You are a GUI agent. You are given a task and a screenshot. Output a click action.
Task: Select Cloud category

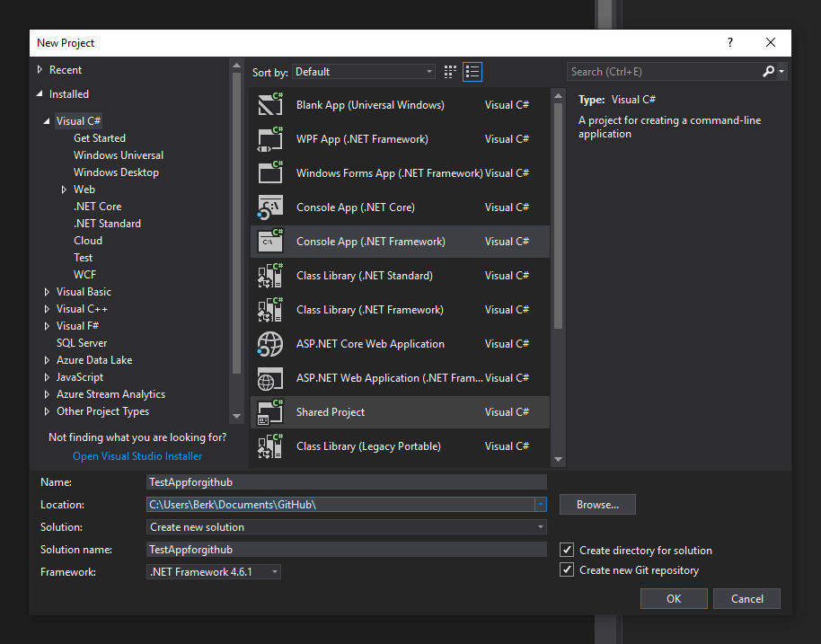click(x=87, y=241)
